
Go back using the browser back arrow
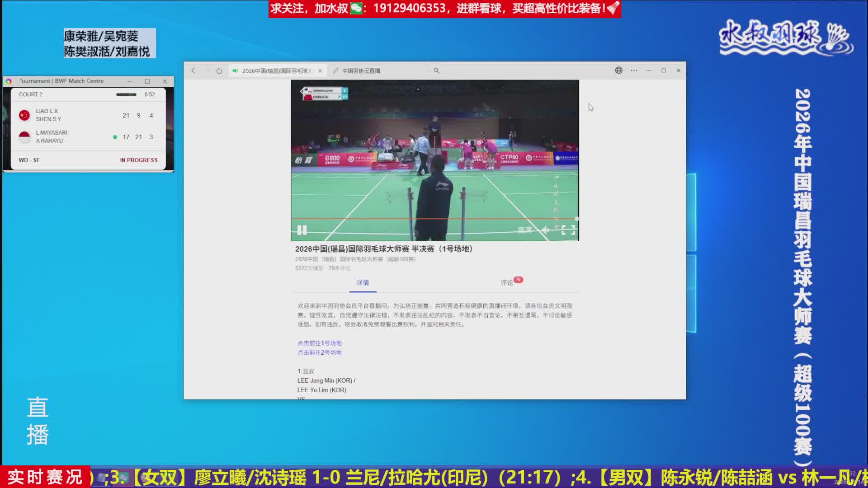point(193,70)
